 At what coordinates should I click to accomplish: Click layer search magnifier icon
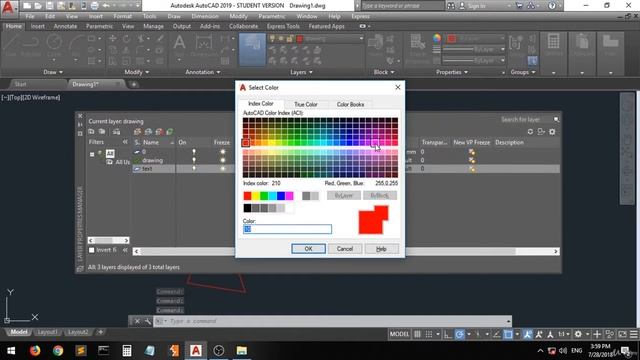pos(556,119)
